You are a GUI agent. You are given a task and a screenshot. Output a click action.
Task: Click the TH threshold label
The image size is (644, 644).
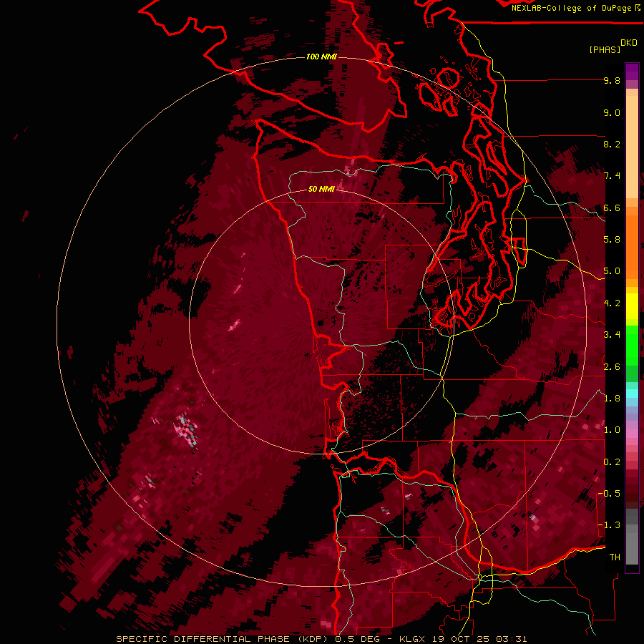click(615, 557)
